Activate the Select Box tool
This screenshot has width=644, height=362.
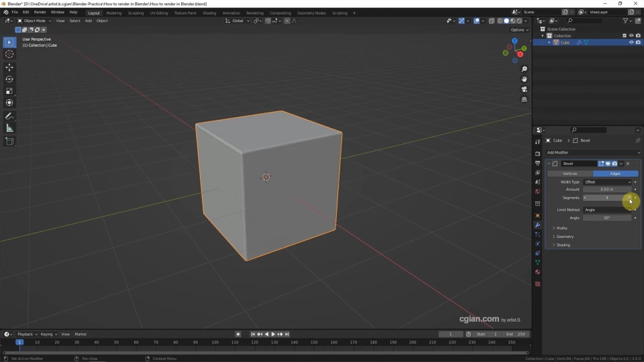tap(9, 42)
